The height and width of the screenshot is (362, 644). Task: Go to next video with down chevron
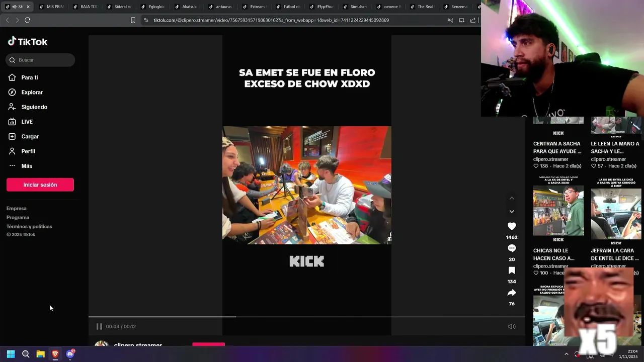pyautogui.click(x=512, y=211)
